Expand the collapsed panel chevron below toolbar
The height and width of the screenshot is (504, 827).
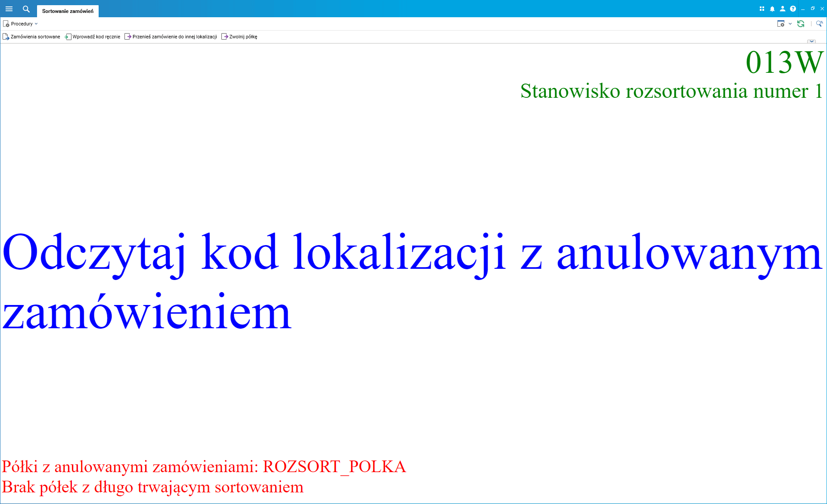pyautogui.click(x=811, y=41)
